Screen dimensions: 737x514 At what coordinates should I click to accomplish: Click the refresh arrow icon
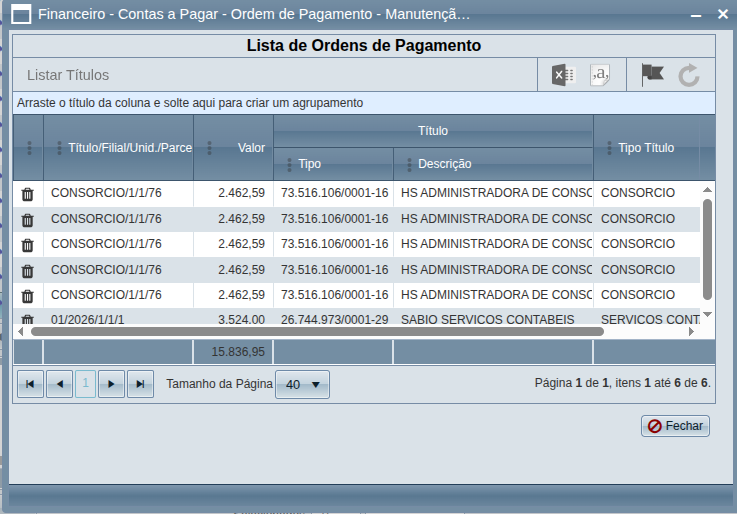[x=689, y=75]
